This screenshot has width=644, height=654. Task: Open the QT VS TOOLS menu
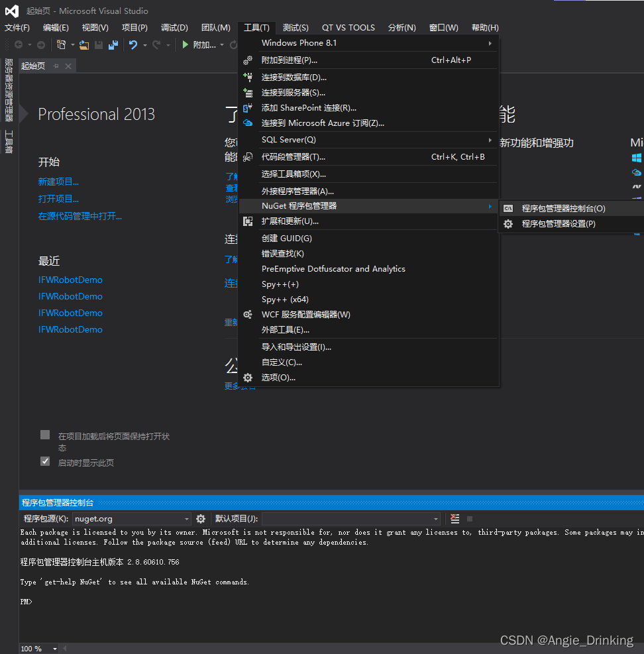point(349,28)
